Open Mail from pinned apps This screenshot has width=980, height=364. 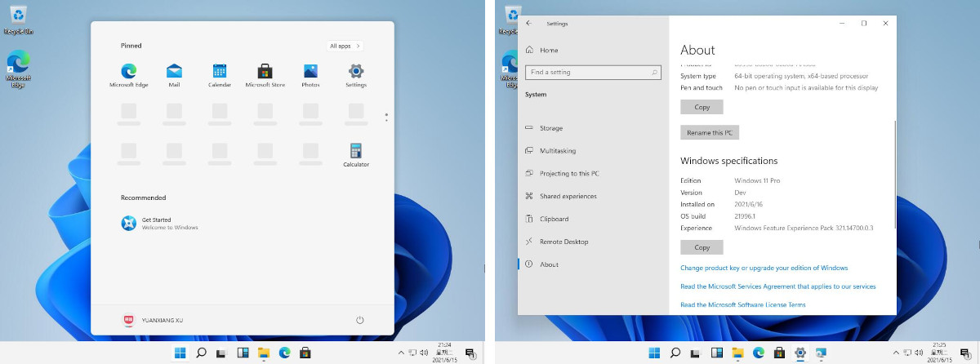174,75
